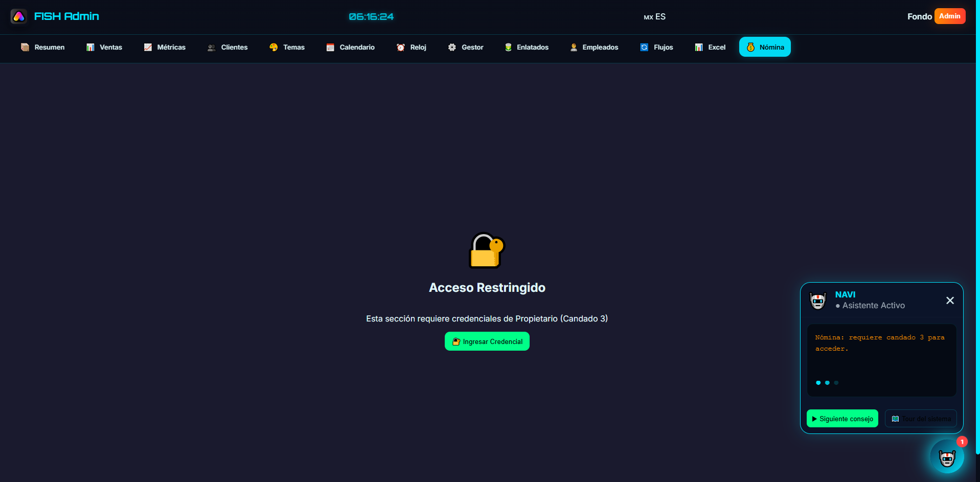The height and width of the screenshot is (482, 980).
Task: Open Calendario via its calendar icon
Action: coord(330,48)
